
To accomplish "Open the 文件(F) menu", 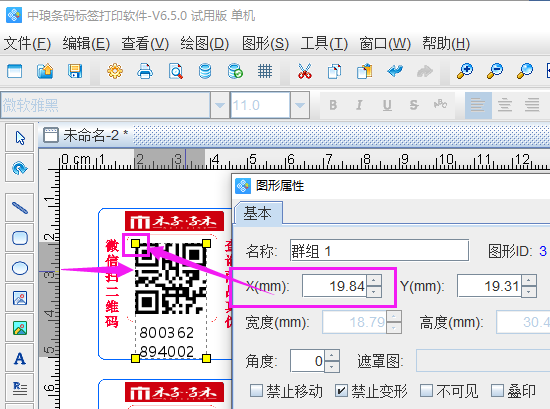I will point(27,43).
